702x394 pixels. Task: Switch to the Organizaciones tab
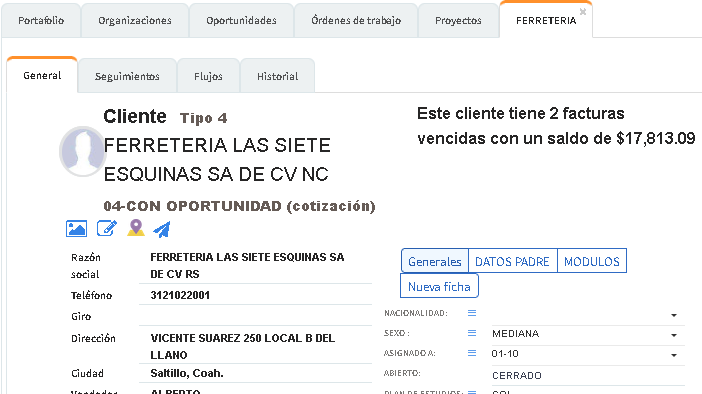click(135, 21)
